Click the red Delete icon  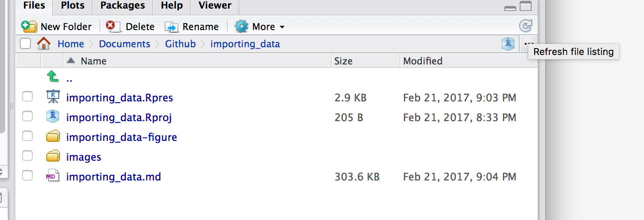(x=111, y=27)
